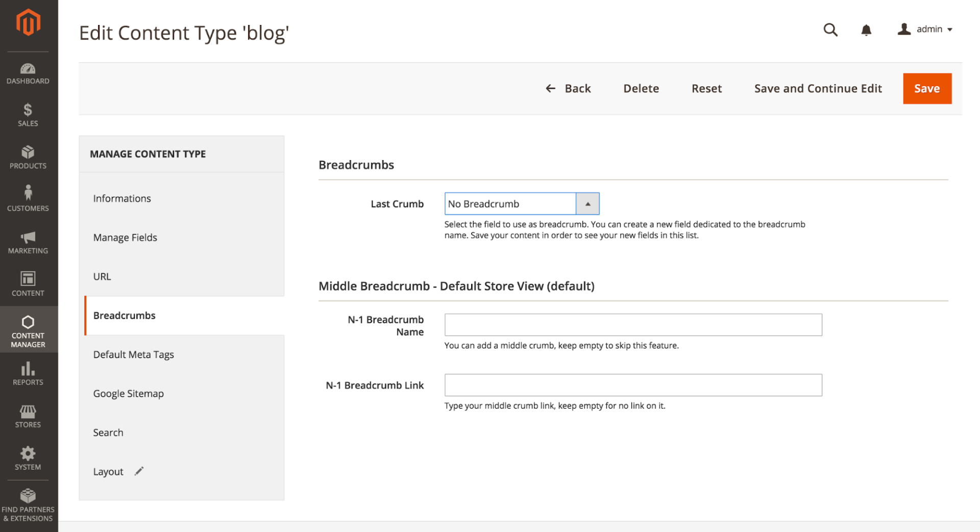Focus the N-1 Breadcrumb Name field
The width and height of the screenshot is (980, 532).
tap(633, 325)
